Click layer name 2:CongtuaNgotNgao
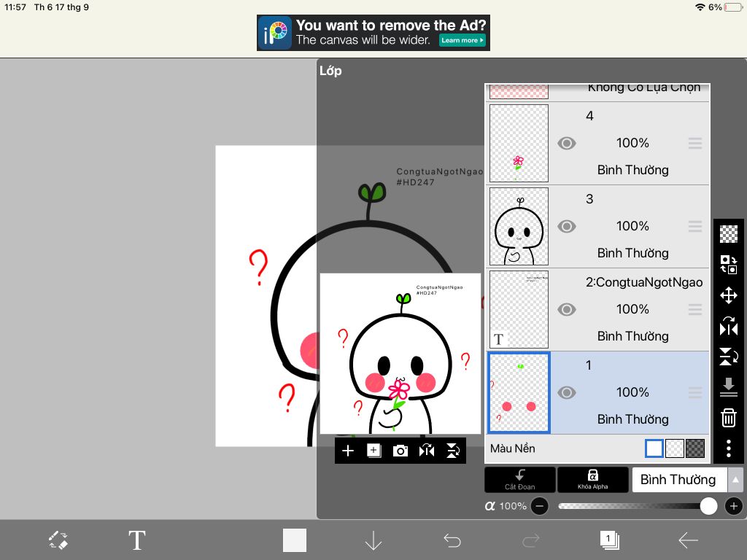 pos(644,282)
